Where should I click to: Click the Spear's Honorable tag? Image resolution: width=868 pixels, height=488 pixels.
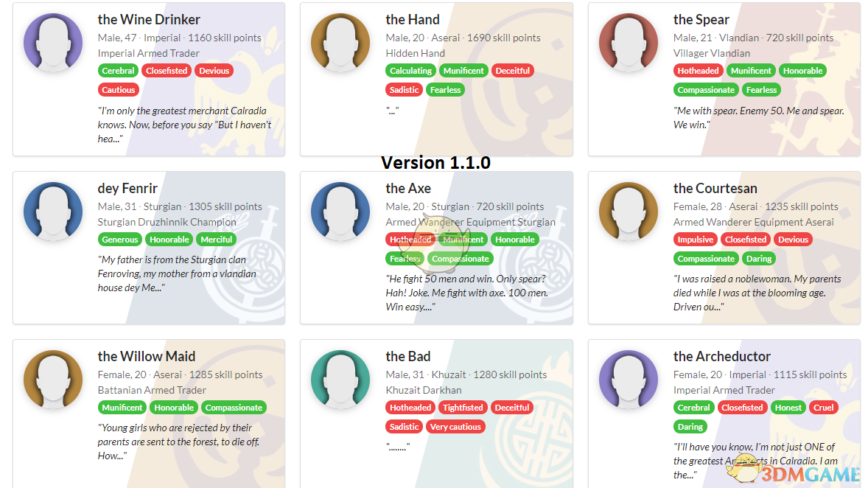[802, 71]
